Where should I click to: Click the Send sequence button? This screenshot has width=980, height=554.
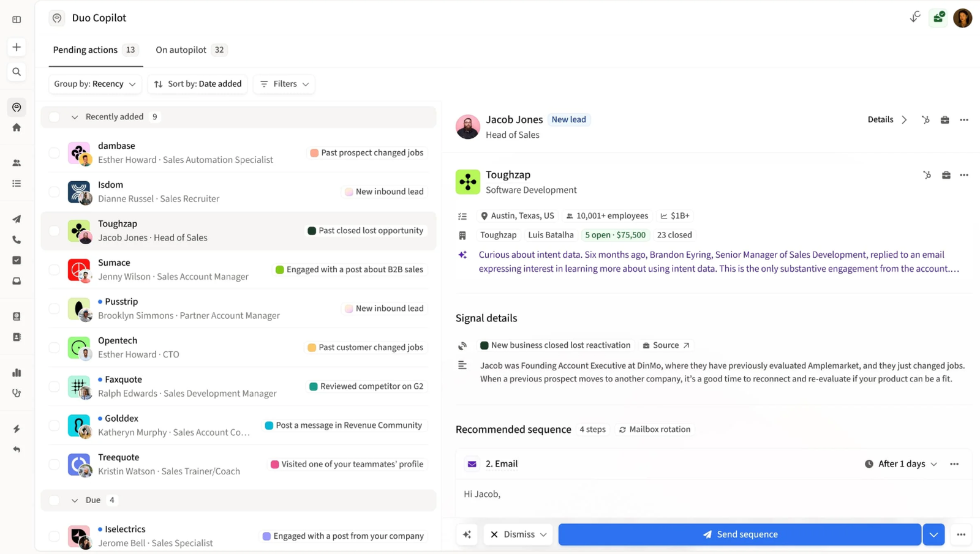point(740,534)
